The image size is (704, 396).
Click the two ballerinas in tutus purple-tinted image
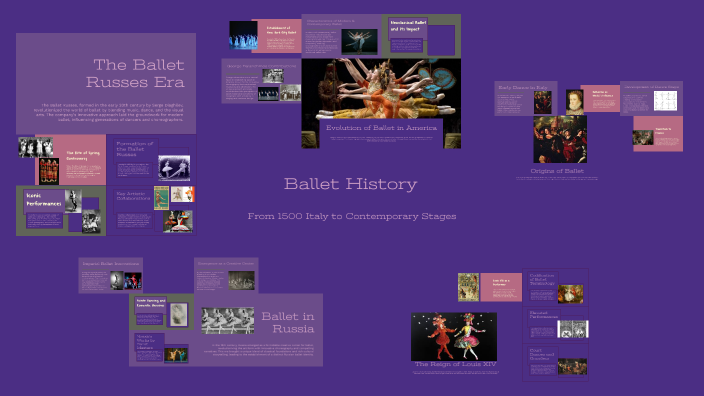pyautogui.click(x=174, y=168)
